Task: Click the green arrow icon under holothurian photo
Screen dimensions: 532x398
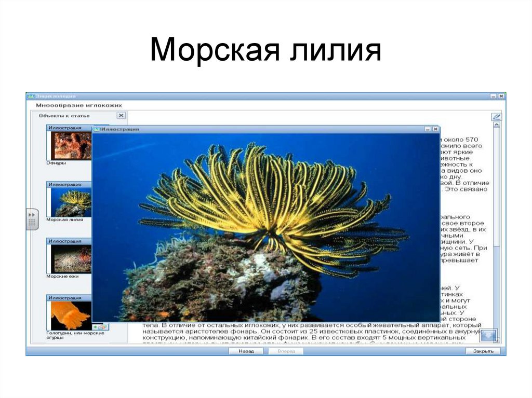Action: 96,326
